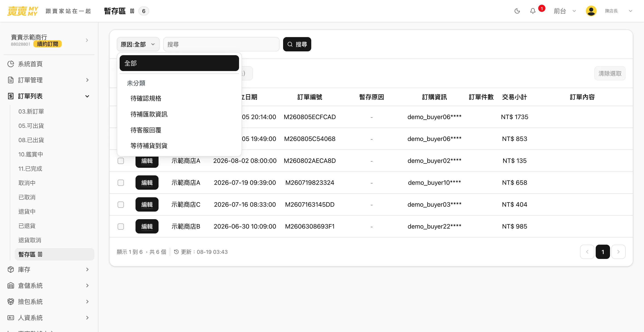Click the user avatar icon
This screenshot has height=332, width=644.
tap(591, 11)
